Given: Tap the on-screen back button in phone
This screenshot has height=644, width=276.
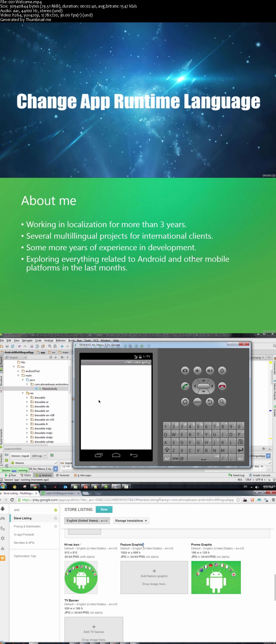Looking at the screenshot, I should (134, 455).
